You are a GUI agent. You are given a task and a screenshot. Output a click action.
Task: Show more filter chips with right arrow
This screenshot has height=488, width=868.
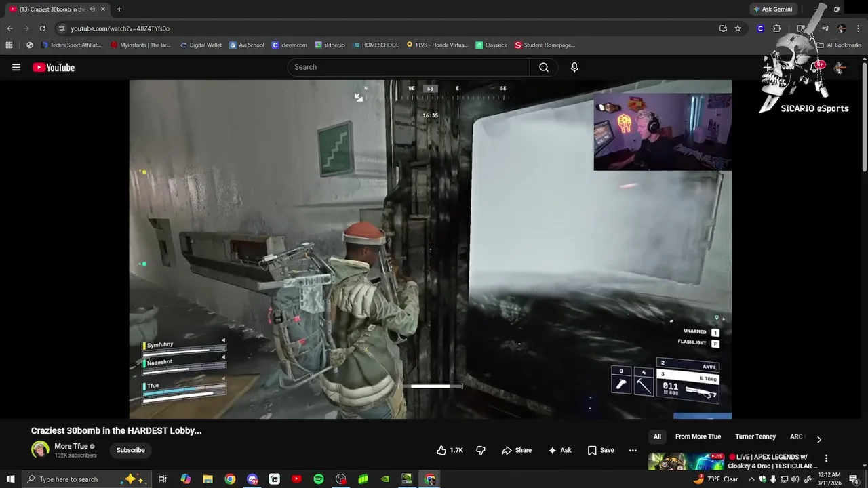pos(818,439)
